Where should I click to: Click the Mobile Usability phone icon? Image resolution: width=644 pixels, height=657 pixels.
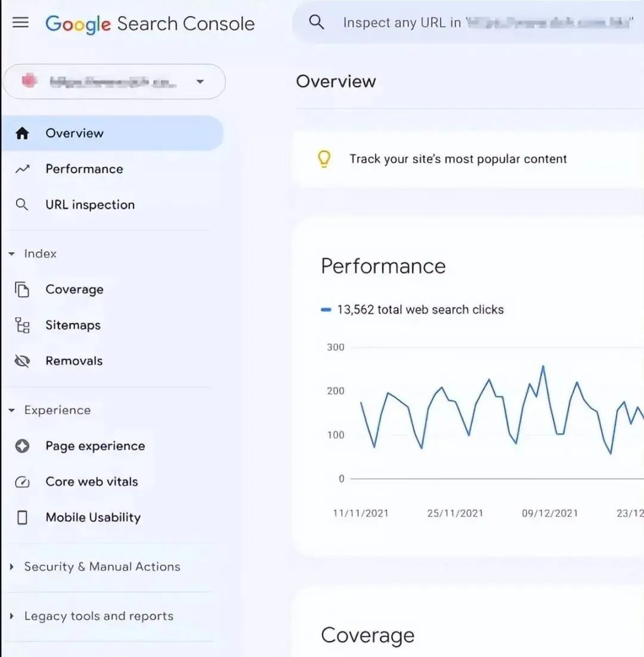(22, 517)
